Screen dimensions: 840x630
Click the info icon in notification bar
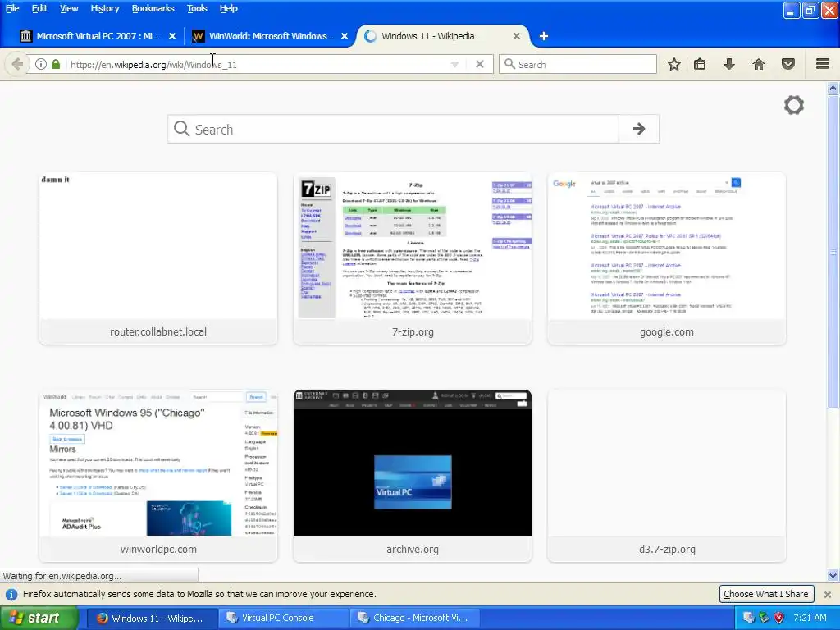(11, 594)
